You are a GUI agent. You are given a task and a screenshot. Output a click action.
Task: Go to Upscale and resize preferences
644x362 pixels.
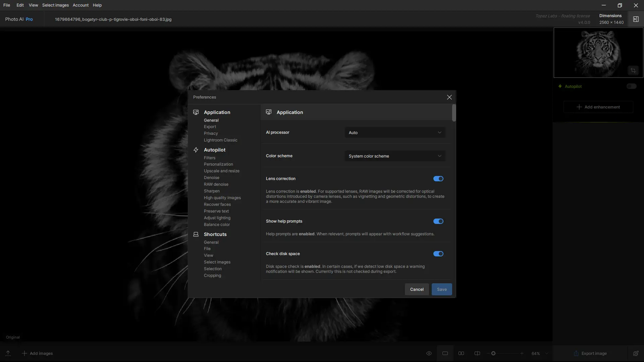click(221, 171)
